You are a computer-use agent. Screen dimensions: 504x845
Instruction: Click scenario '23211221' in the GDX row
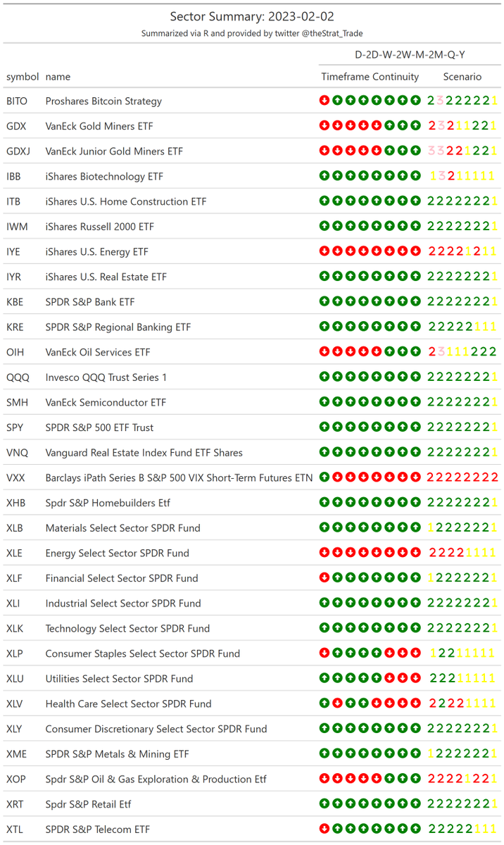click(x=462, y=126)
